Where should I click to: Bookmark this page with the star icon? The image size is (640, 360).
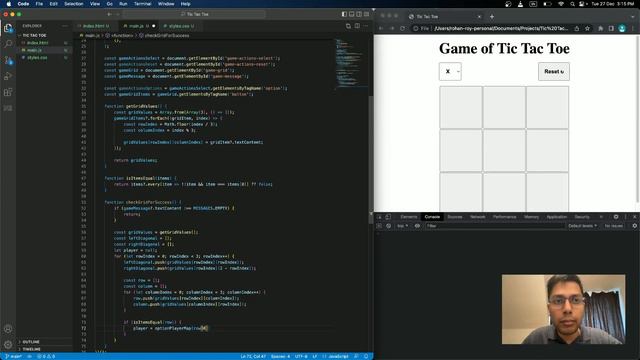(x=587, y=29)
